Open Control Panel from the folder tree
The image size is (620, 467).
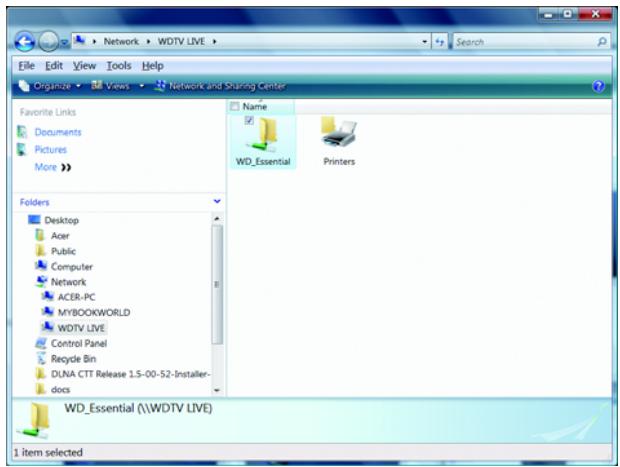point(79,343)
